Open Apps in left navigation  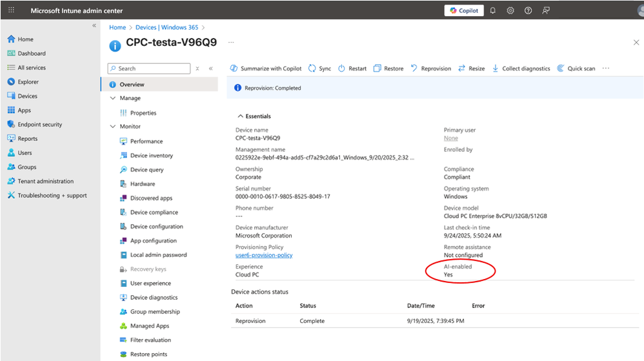coord(19,110)
